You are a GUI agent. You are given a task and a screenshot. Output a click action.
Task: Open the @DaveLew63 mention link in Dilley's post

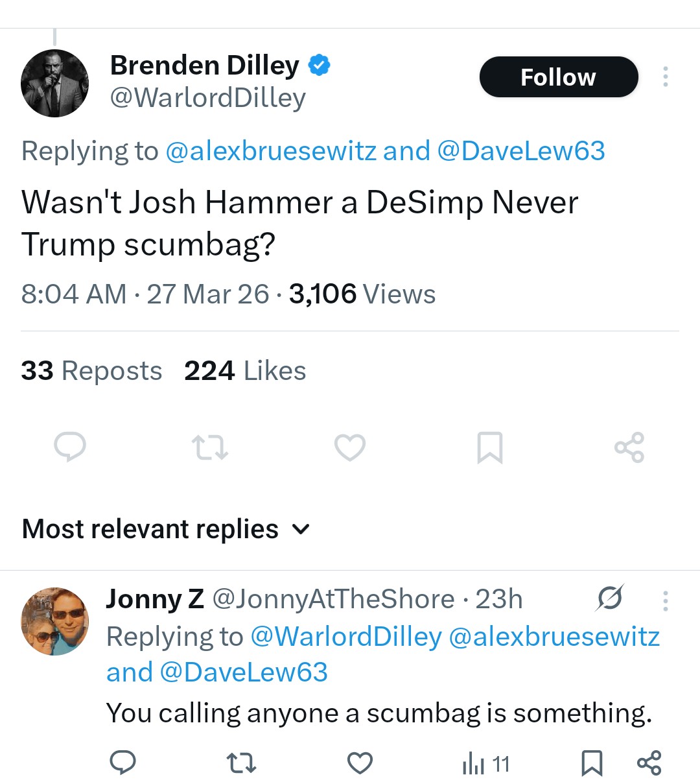point(521,151)
